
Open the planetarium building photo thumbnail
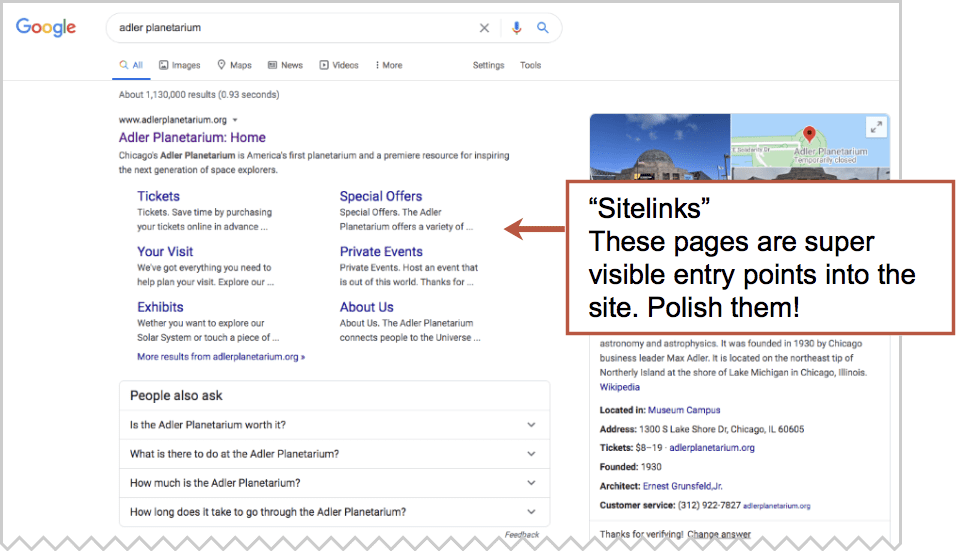click(660, 147)
